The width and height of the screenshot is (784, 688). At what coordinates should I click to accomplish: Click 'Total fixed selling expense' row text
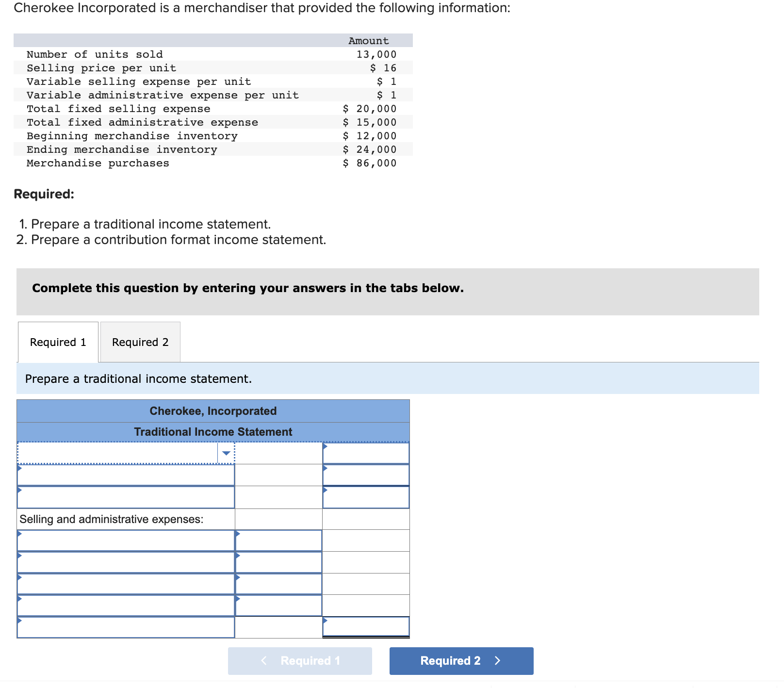coord(118,109)
